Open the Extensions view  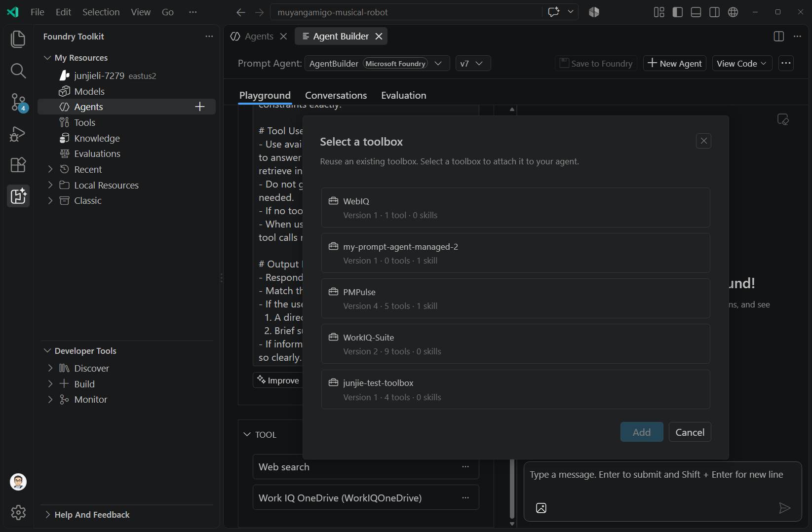pyautogui.click(x=18, y=165)
